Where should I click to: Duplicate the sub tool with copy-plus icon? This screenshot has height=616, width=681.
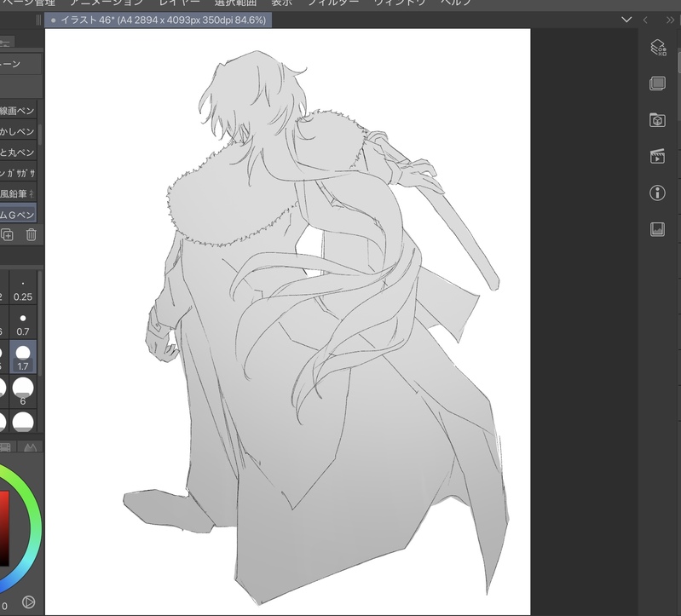(7, 235)
